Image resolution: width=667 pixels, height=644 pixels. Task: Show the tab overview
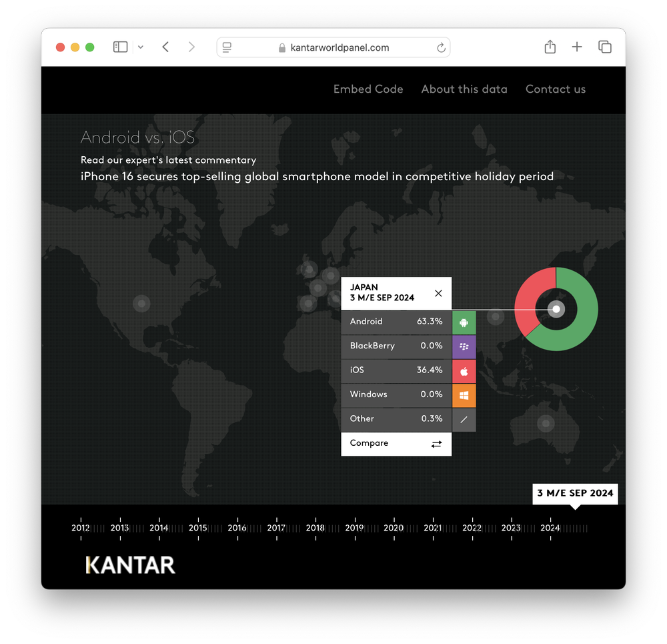pyautogui.click(x=605, y=47)
